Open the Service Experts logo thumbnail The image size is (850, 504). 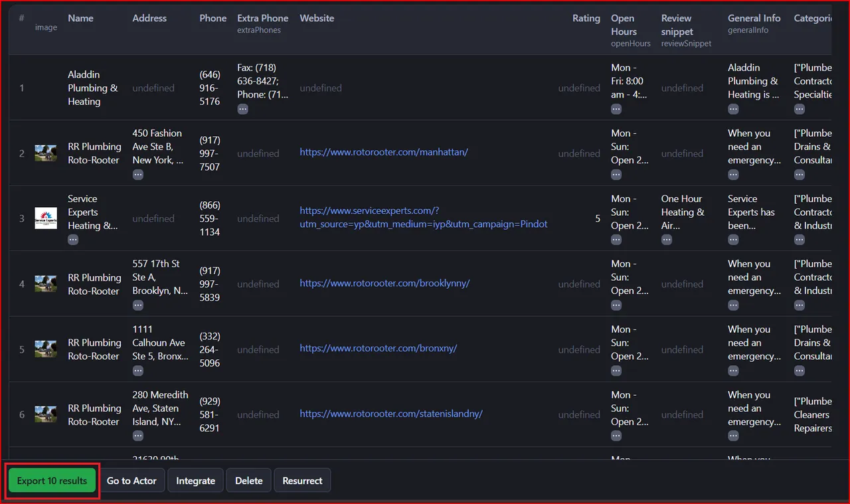coord(46,218)
